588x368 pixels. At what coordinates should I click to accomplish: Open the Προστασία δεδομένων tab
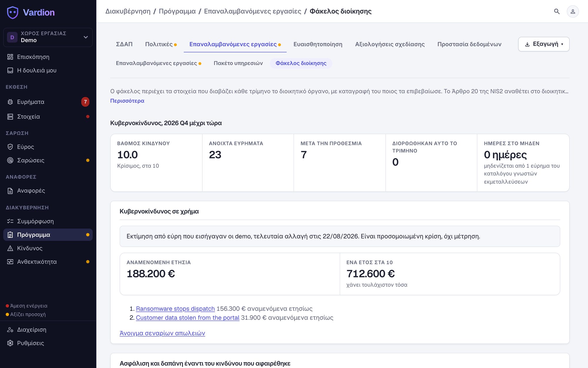pyautogui.click(x=469, y=44)
